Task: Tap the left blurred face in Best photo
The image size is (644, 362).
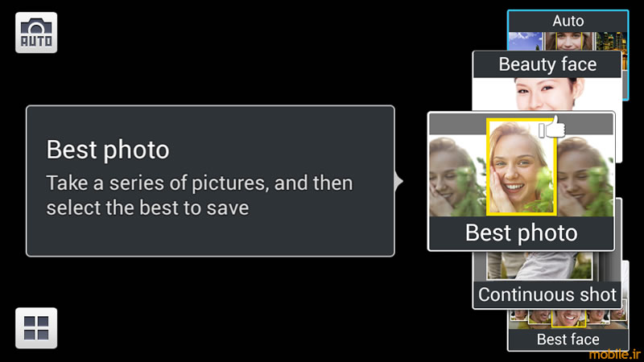Action: [x=457, y=175]
